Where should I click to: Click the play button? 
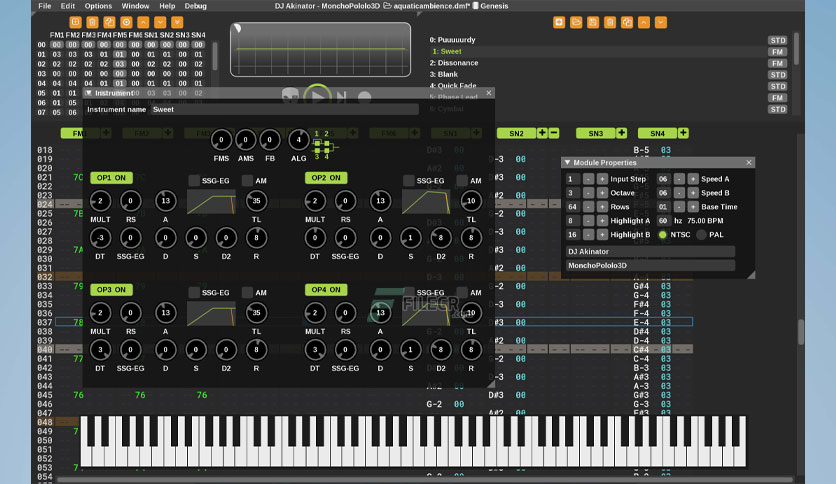318,97
